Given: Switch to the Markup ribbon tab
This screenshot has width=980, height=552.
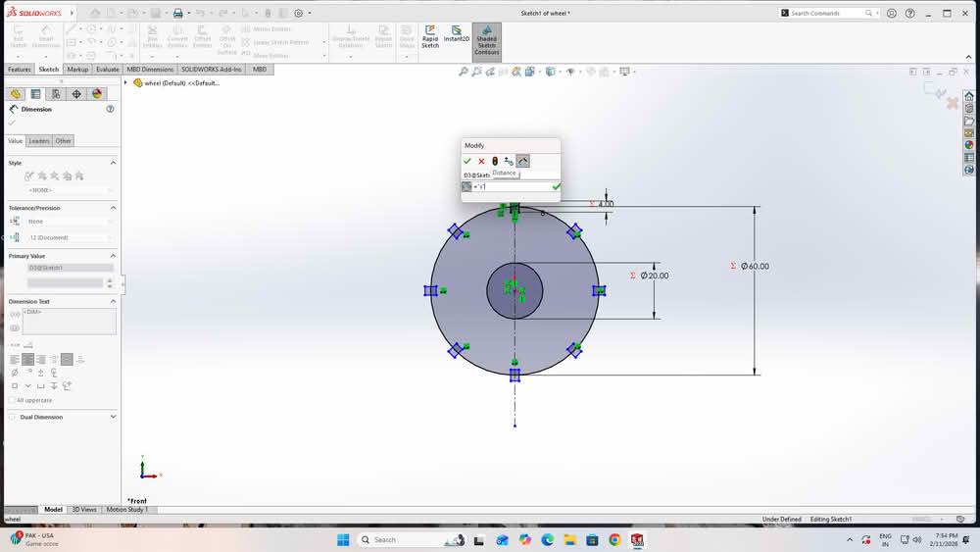Looking at the screenshot, I should tap(77, 70).
